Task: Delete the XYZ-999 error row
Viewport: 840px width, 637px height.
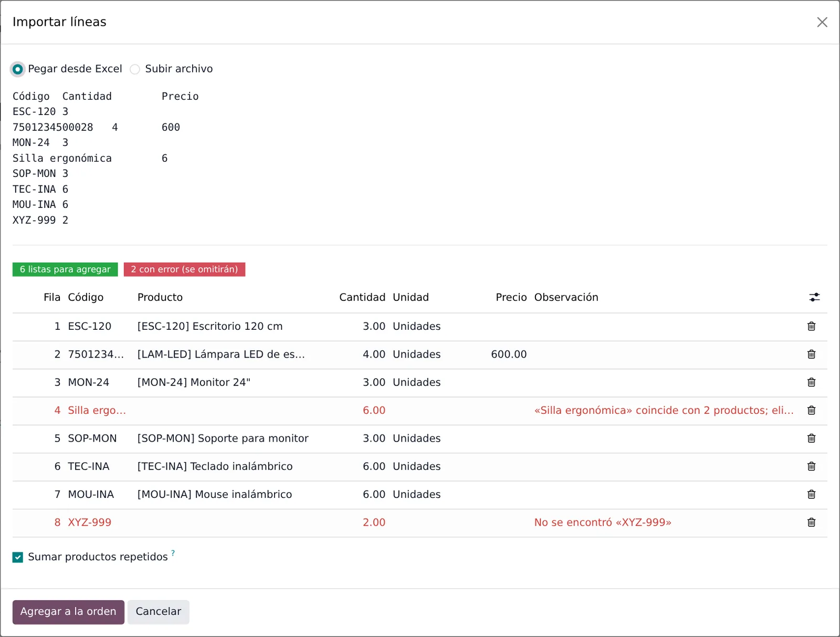Action: [x=811, y=522]
